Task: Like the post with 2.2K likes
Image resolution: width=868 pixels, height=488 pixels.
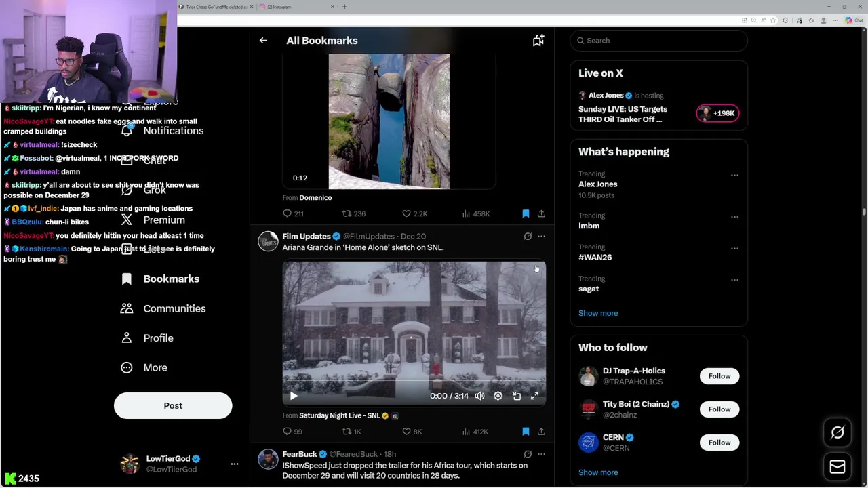Action: tap(414, 213)
